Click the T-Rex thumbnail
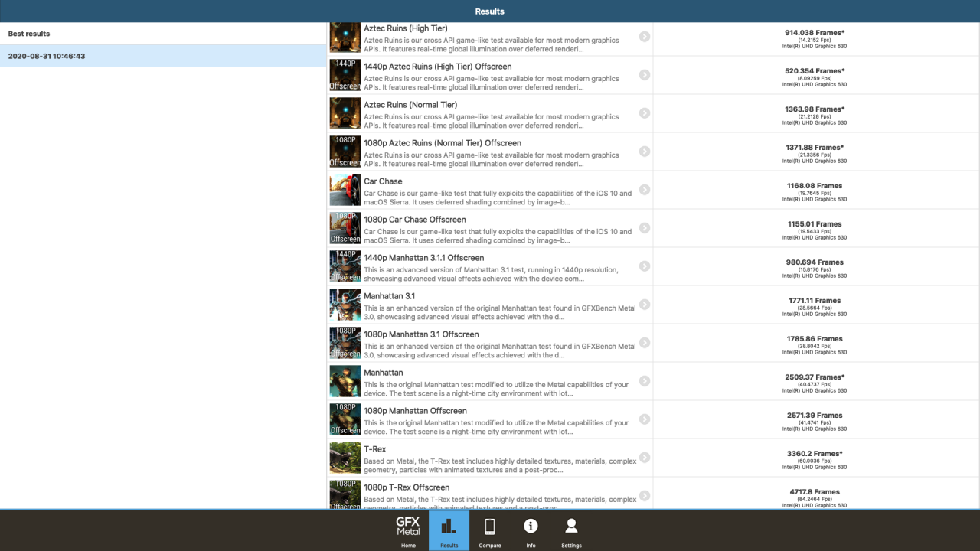Viewport: 980px width, 551px height. (x=345, y=458)
